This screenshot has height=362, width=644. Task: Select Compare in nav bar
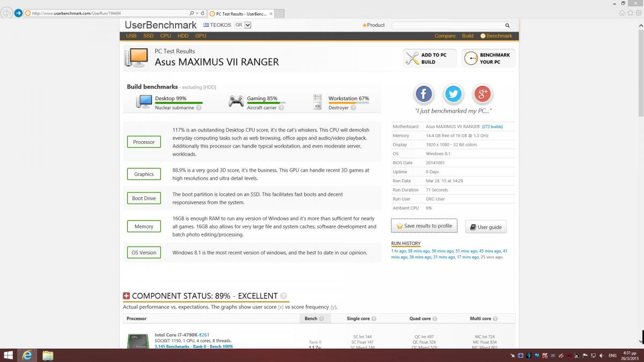pyautogui.click(x=445, y=36)
